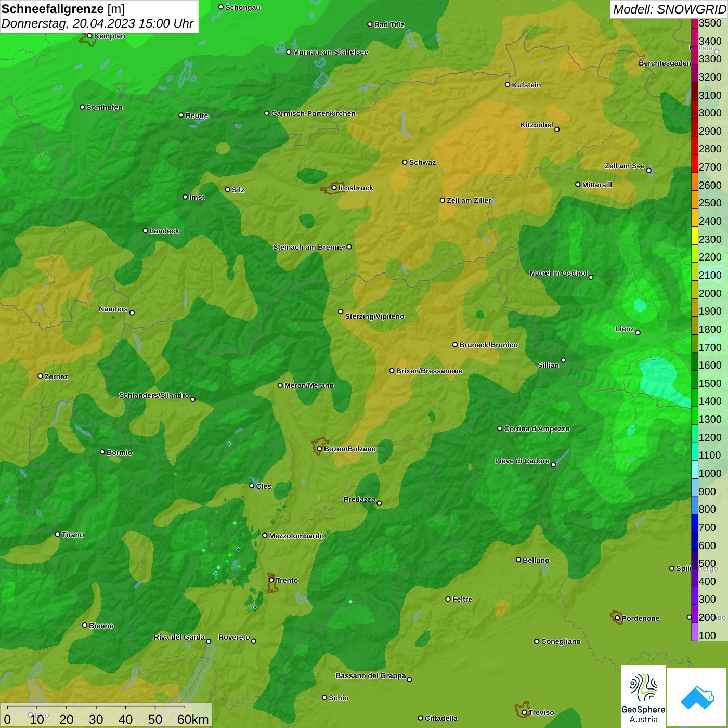Select the Innsbruck city label
This screenshot has width=728, height=728.
[356, 188]
